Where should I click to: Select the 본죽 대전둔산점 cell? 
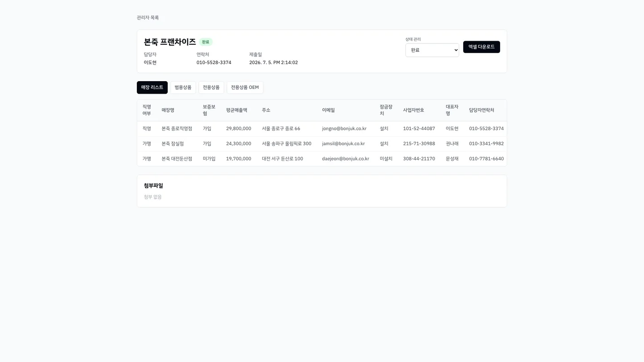[x=177, y=159]
